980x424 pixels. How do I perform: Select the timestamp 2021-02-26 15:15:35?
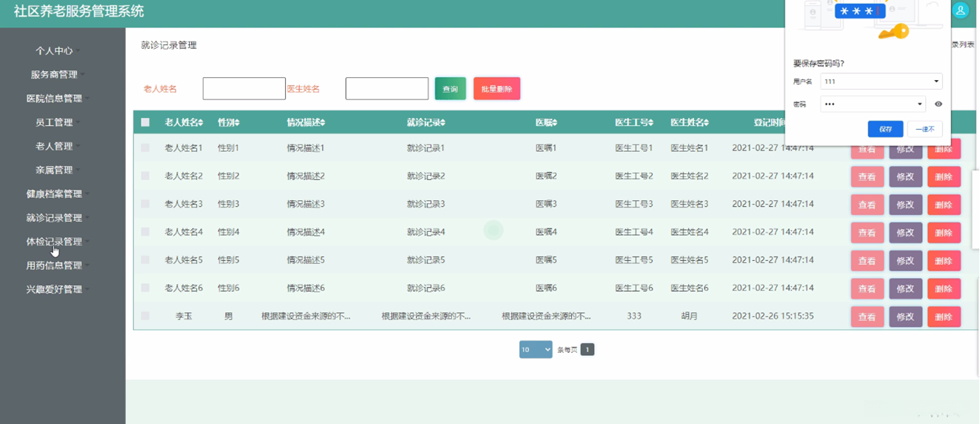tap(773, 316)
